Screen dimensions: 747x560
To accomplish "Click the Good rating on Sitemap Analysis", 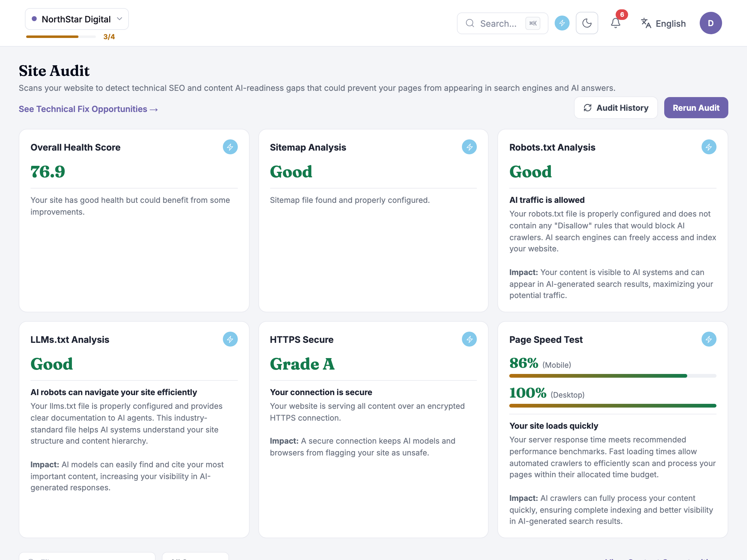I will coord(291,172).
